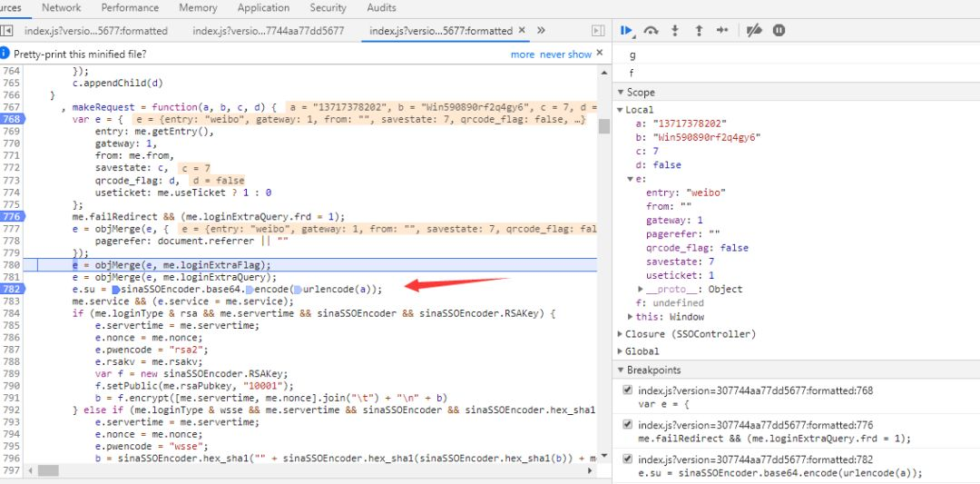Show more tabs chevron in editor
The width and height of the screenshot is (980, 484).
coord(541,30)
